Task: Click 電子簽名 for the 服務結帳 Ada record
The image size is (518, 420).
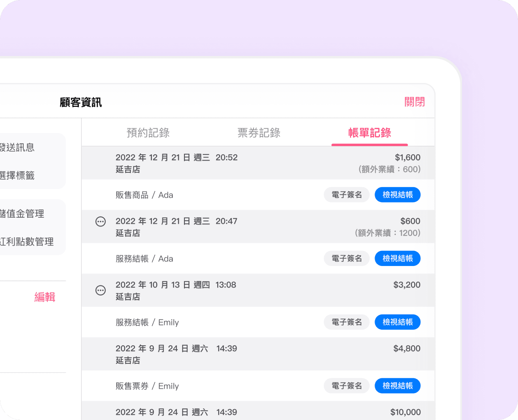Action: [346, 258]
